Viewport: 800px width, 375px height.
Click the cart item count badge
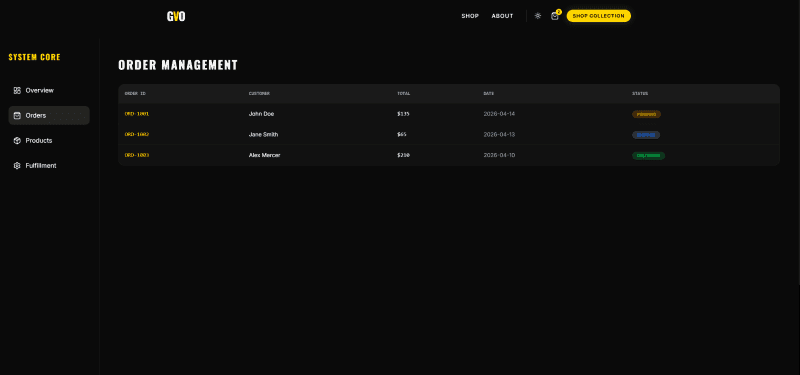[559, 12]
